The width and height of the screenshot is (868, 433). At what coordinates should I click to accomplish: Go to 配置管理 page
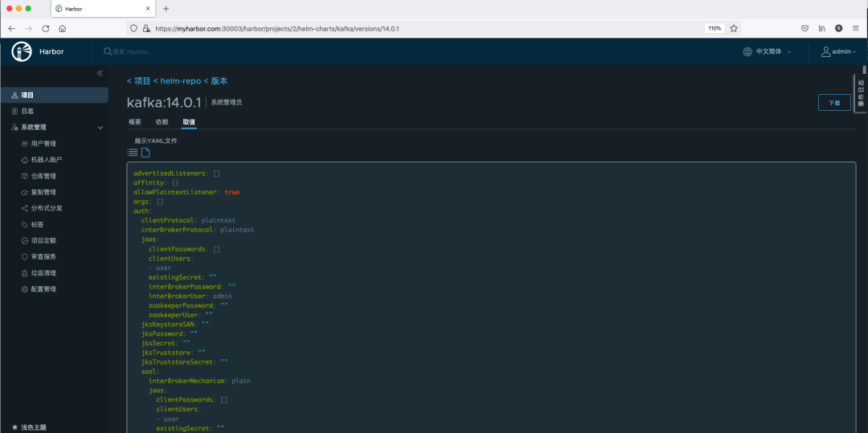43,289
